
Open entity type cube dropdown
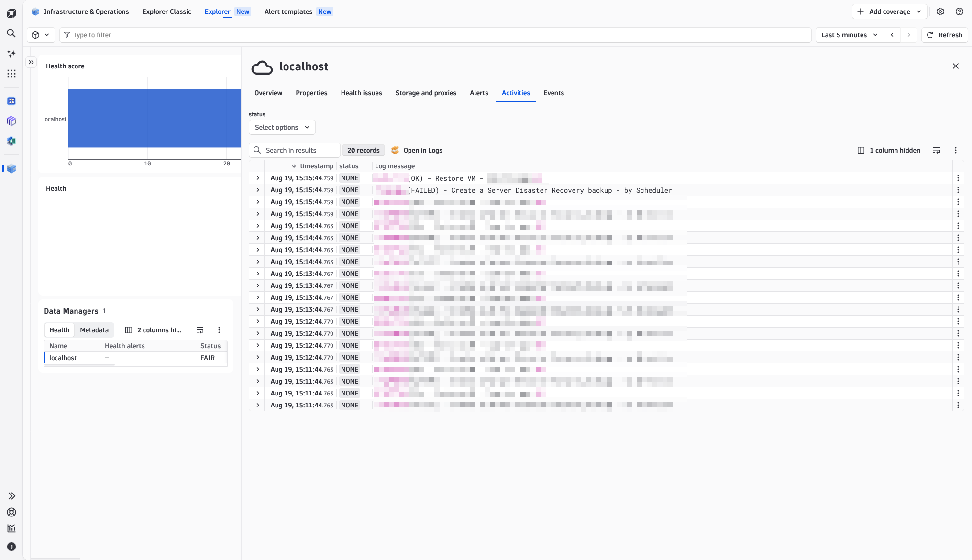[41, 35]
